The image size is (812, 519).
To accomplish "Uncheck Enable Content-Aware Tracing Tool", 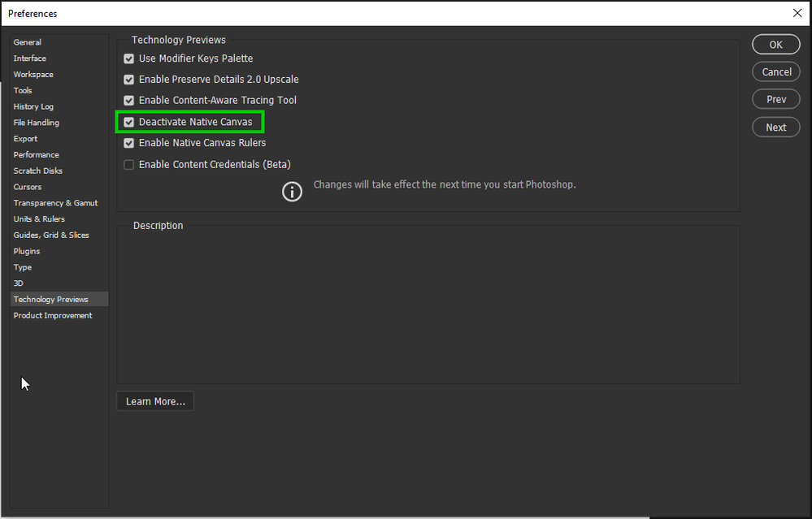I will 128,100.
